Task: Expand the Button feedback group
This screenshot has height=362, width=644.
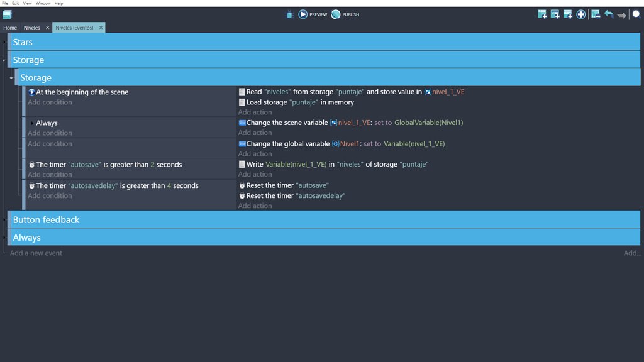Action: [x=4, y=219]
